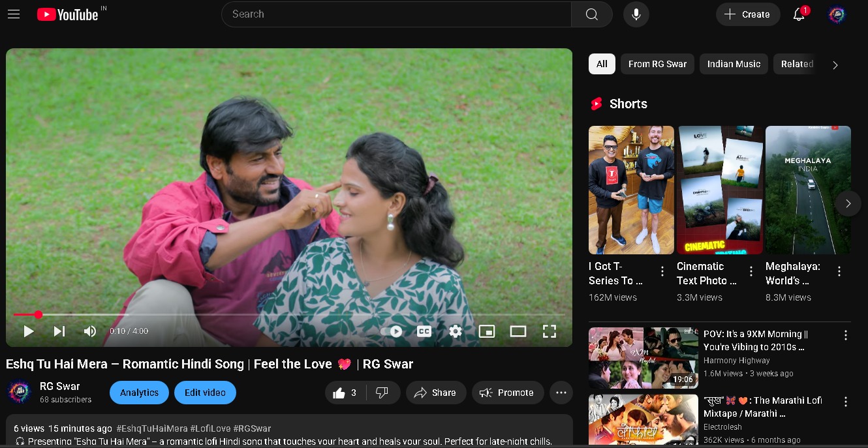Click in the Search input field
The width and height of the screenshot is (868, 448).
click(396, 14)
